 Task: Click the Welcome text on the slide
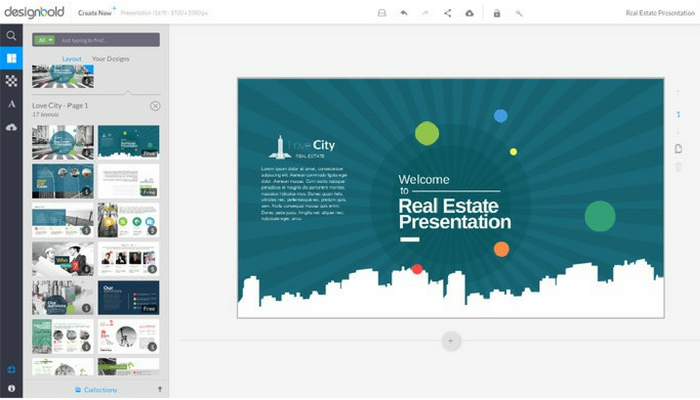(x=424, y=179)
